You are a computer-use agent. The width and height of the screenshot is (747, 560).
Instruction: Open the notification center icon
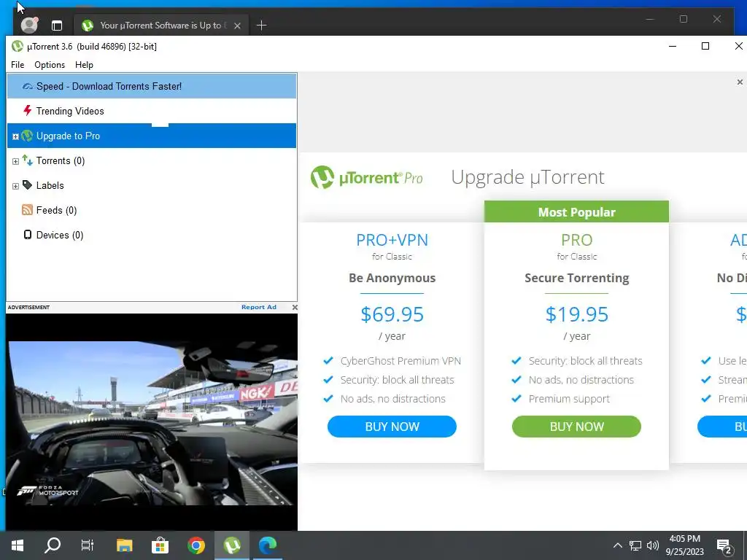(724, 546)
